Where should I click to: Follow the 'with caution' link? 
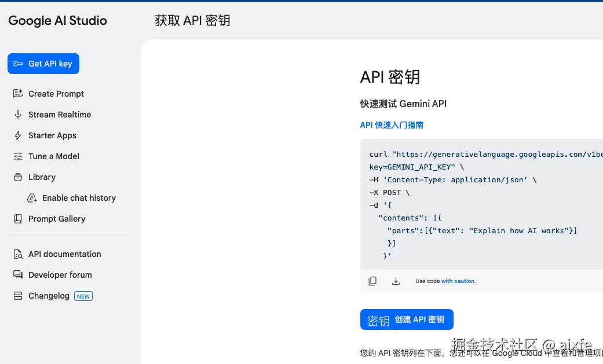click(x=458, y=281)
